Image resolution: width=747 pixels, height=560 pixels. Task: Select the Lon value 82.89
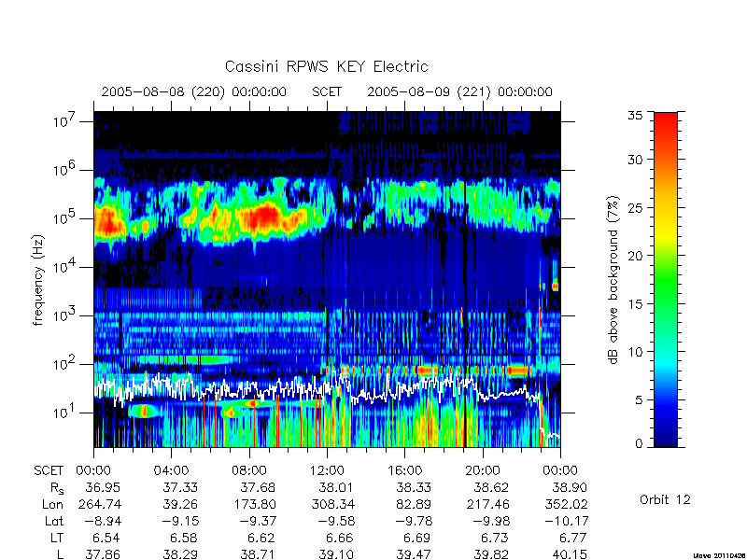[x=413, y=504]
